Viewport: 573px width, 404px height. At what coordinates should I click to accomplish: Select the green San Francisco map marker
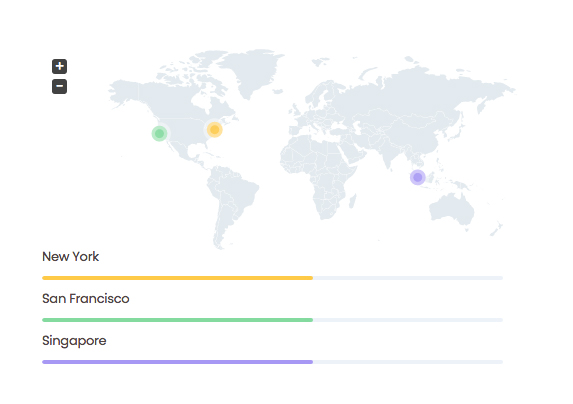tap(159, 134)
